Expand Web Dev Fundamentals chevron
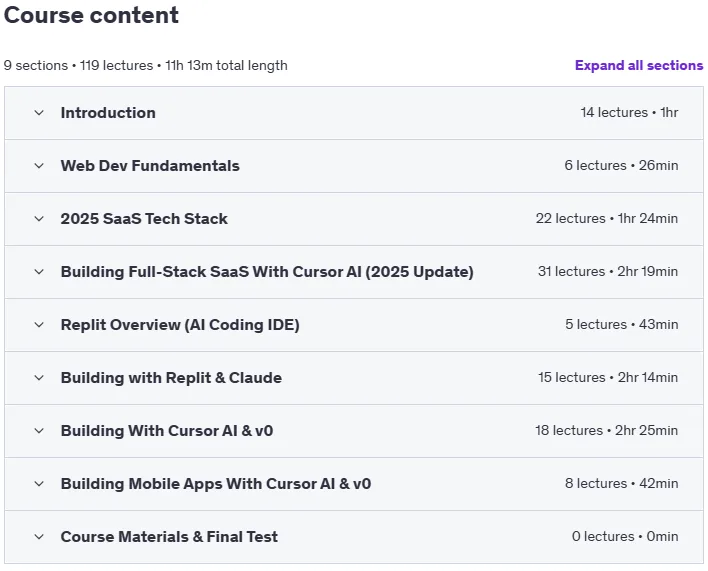 point(39,166)
